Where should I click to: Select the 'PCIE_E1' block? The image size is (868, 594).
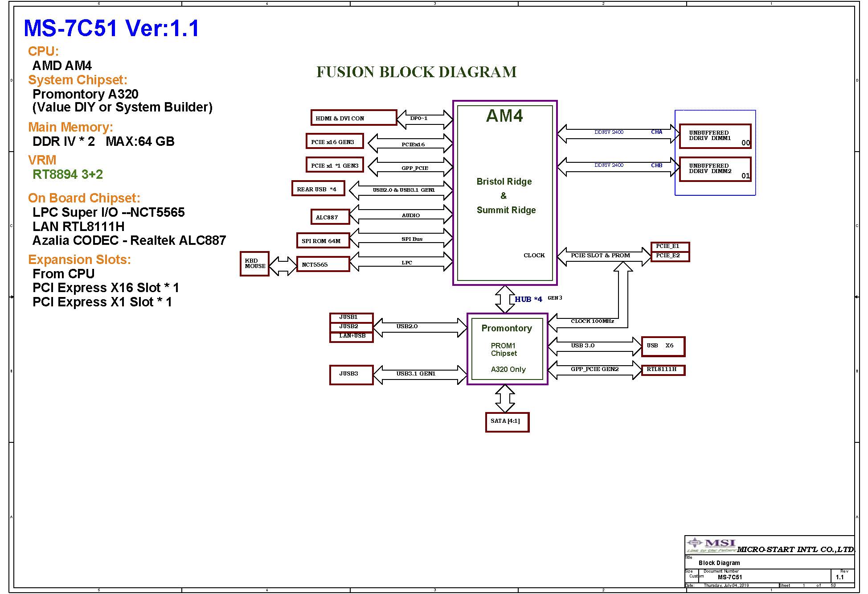pos(670,247)
